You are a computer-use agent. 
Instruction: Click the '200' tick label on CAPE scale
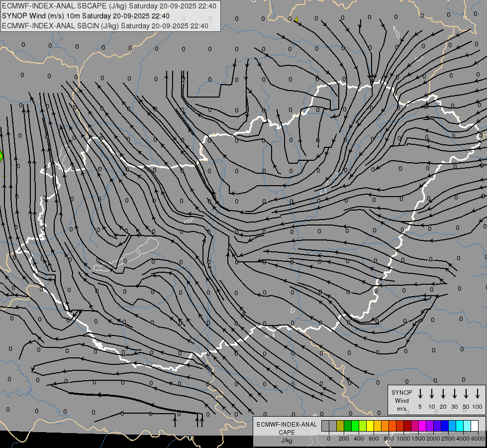(x=344, y=439)
